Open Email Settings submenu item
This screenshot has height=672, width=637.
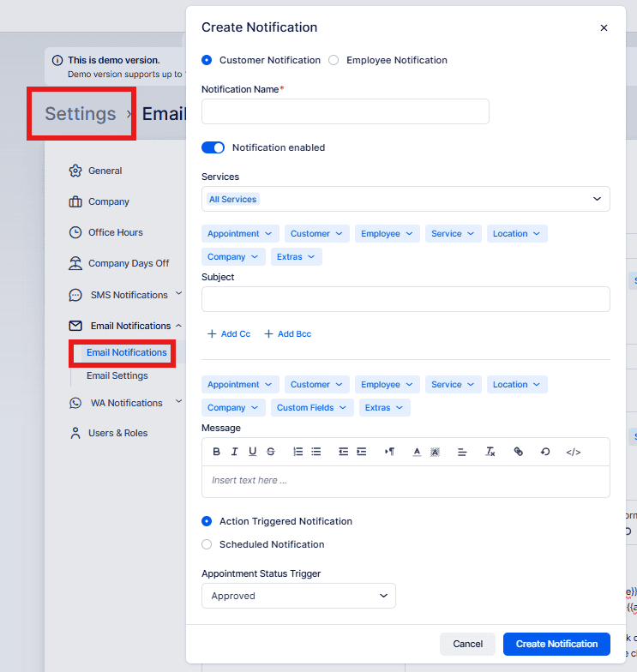click(x=117, y=375)
